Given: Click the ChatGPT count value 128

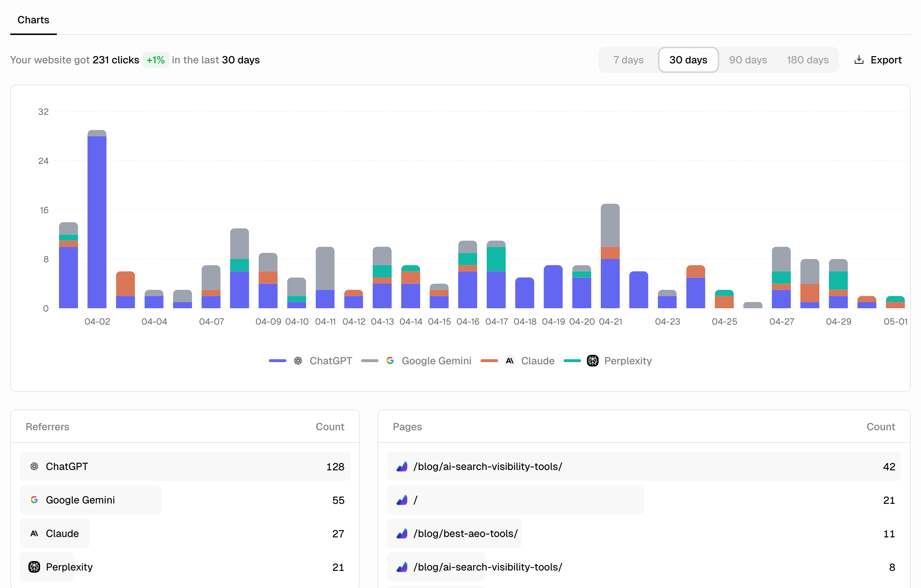Looking at the screenshot, I should 335,466.
